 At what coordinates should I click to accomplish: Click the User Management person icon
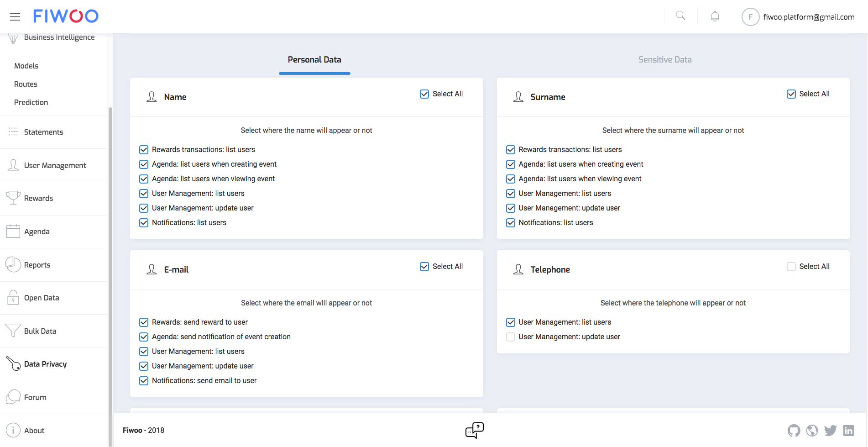coord(13,165)
